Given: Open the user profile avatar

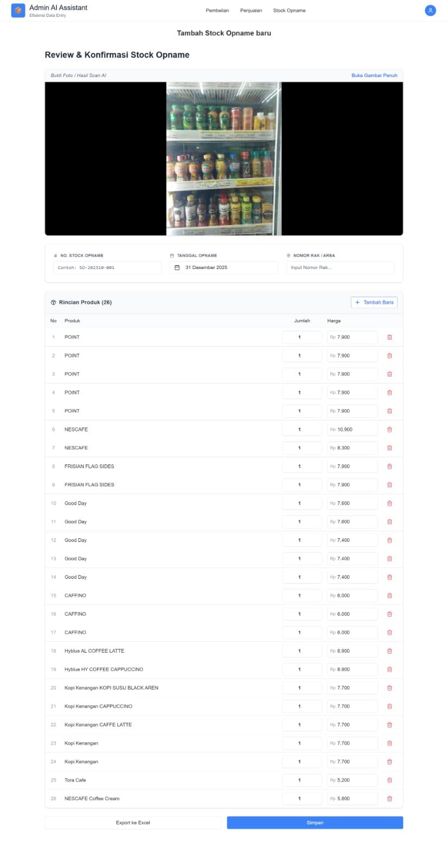Looking at the screenshot, I should (430, 10).
